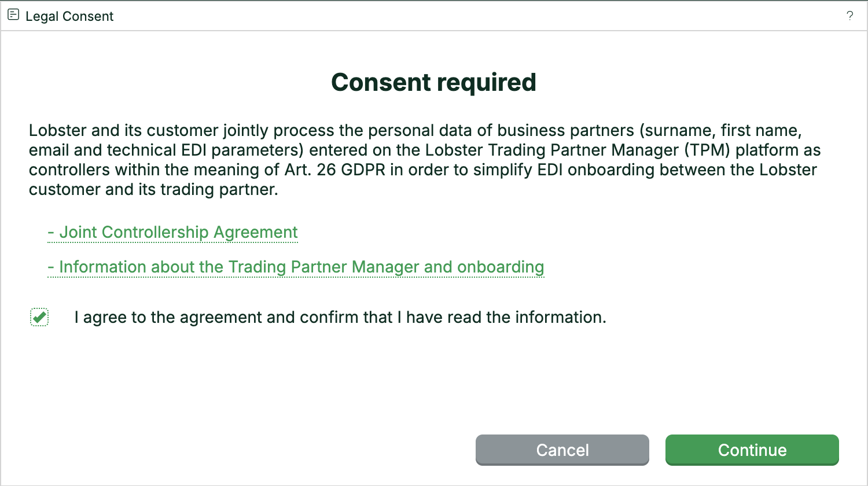
Task: Untick the consent agreement checkbox
Action: (39, 317)
